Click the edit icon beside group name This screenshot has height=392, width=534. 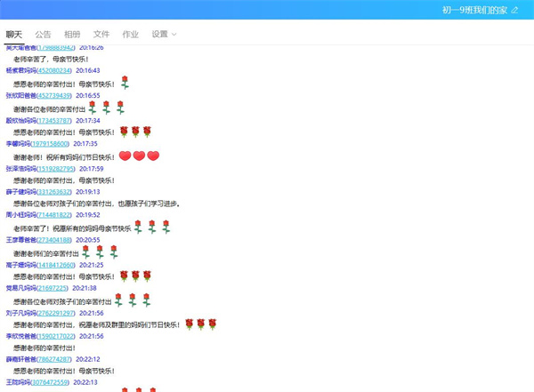pyautogui.click(x=514, y=10)
